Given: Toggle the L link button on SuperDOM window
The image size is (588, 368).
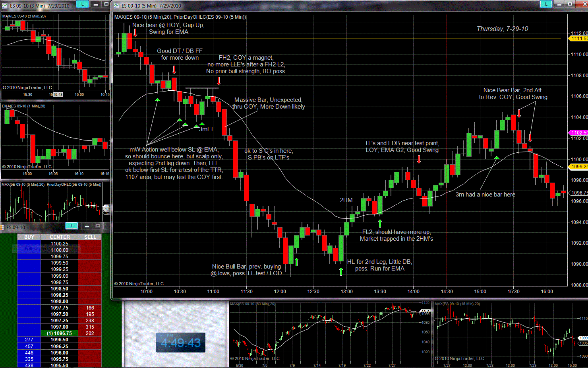Looking at the screenshot, I should [72, 226].
